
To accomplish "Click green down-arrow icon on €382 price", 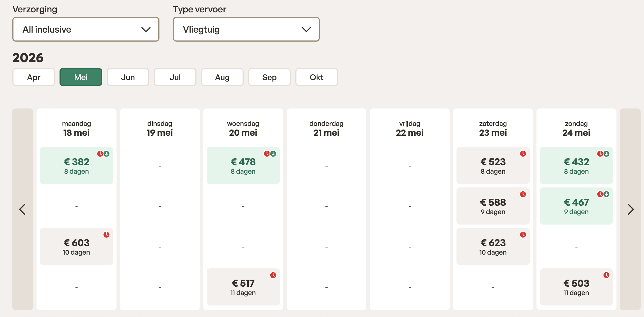I will point(107,154).
